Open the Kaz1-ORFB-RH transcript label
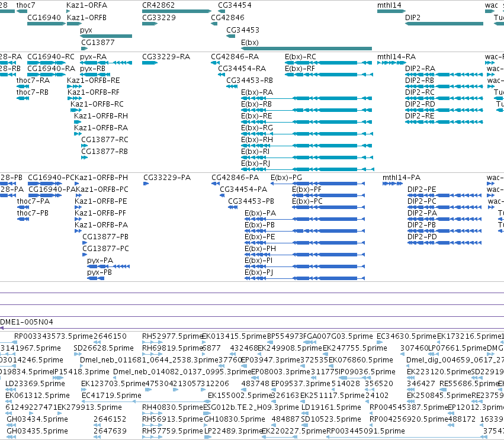The image size is (504, 440). click(101, 115)
